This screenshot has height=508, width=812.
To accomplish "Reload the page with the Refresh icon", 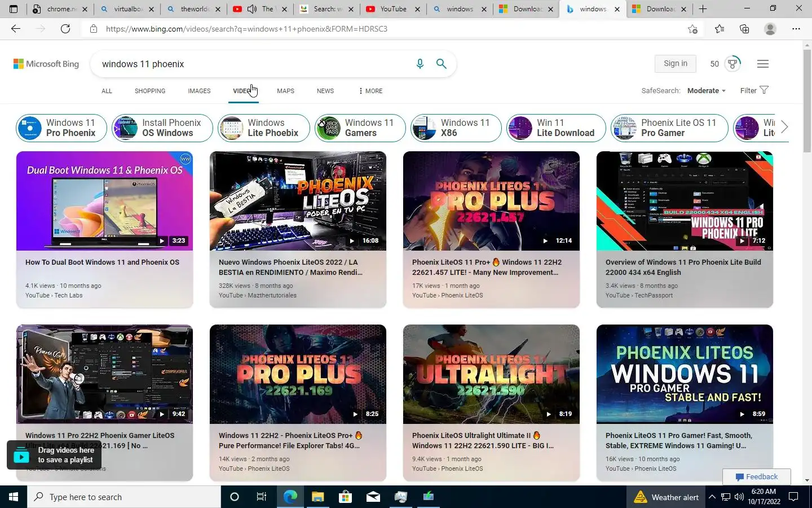I will pyautogui.click(x=65, y=29).
